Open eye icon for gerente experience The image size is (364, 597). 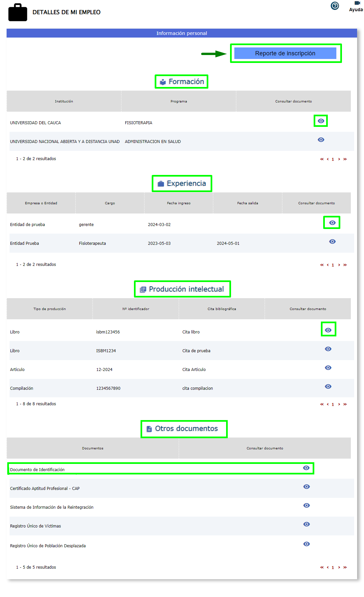pos(332,223)
